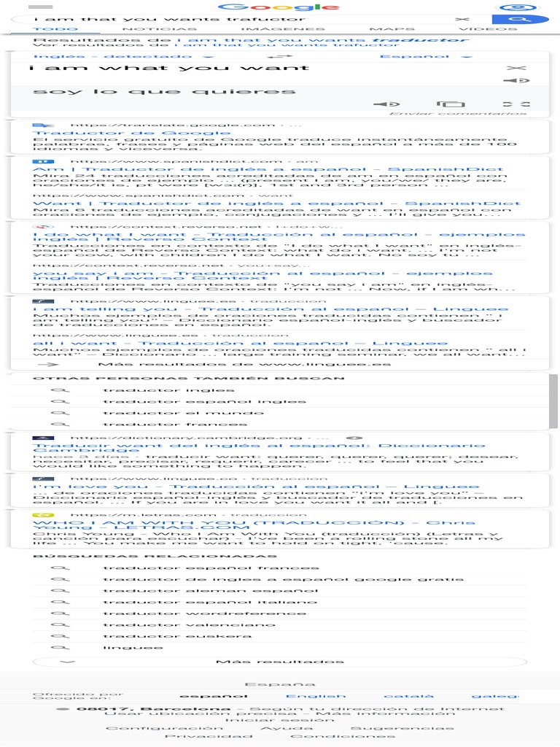Open 'Condiciones' in the footer
The height and width of the screenshot is (747, 560).
(343, 736)
